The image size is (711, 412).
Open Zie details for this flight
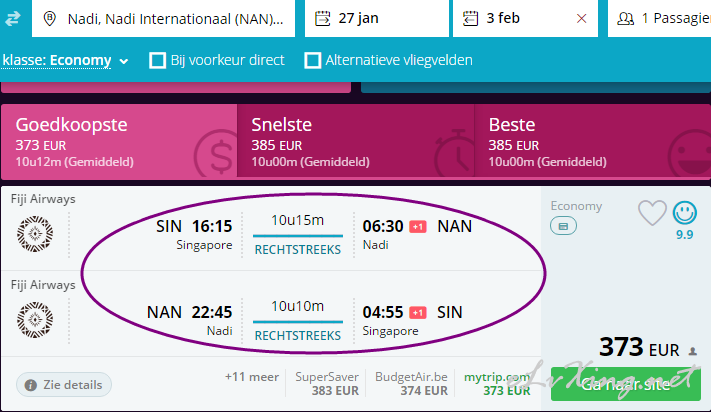tap(64, 385)
